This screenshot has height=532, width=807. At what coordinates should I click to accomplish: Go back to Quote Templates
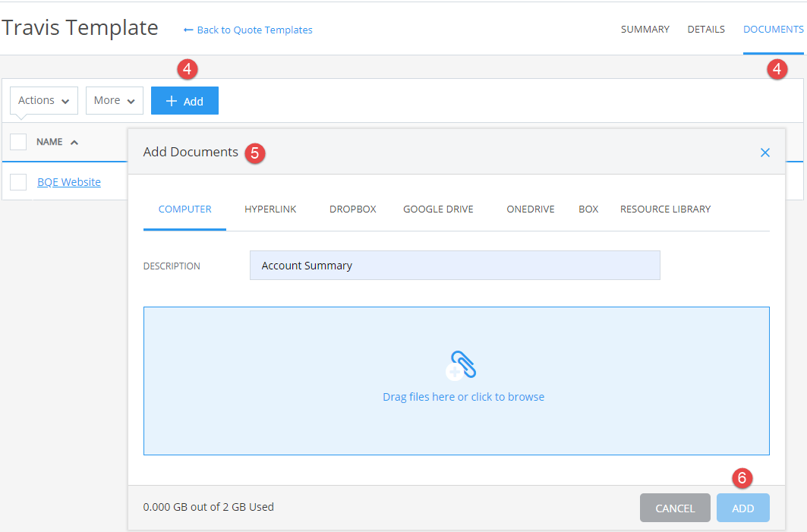tap(247, 30)
